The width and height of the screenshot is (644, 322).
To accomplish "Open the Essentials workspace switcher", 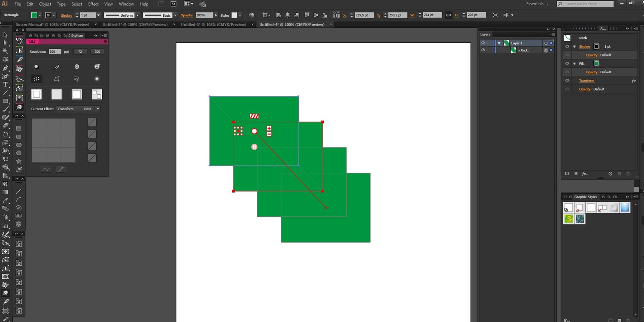I will [x=538, y=4].
